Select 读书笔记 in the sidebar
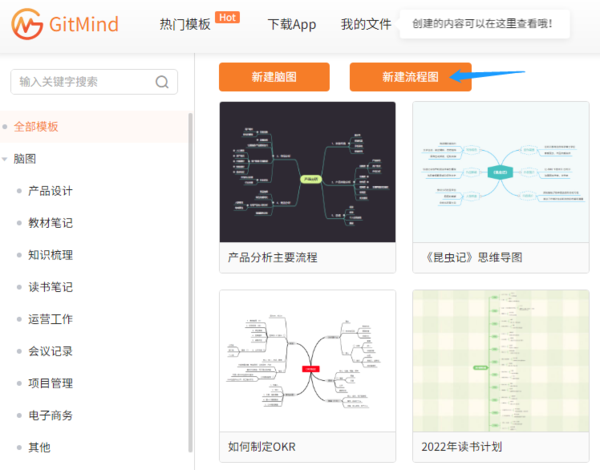Image resolution: width=600 pixels, height=470 pixels. pos(50,287)
